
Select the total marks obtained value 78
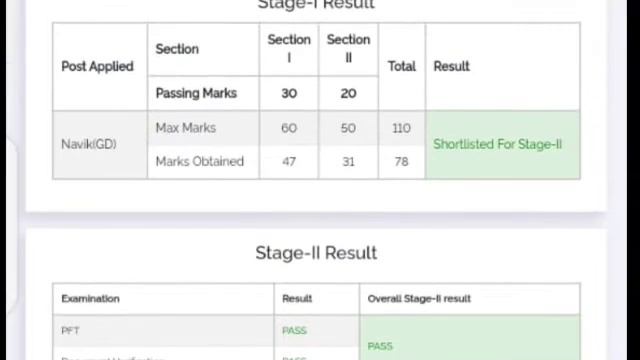(x=402, y=162)
